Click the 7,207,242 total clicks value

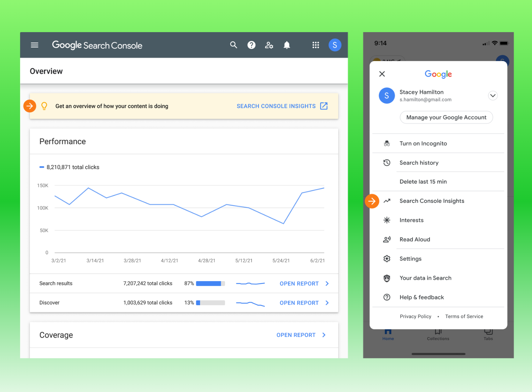pos(148,284)
